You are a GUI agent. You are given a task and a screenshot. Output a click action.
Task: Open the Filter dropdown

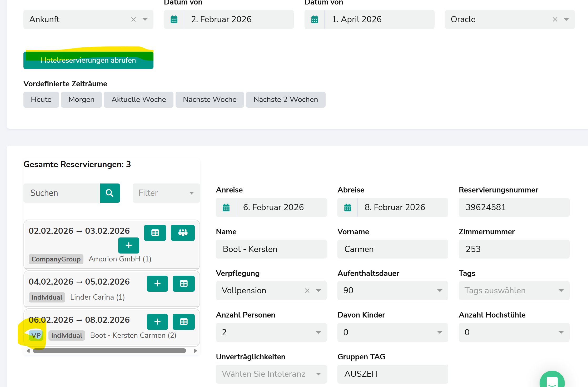coord(166,193)
